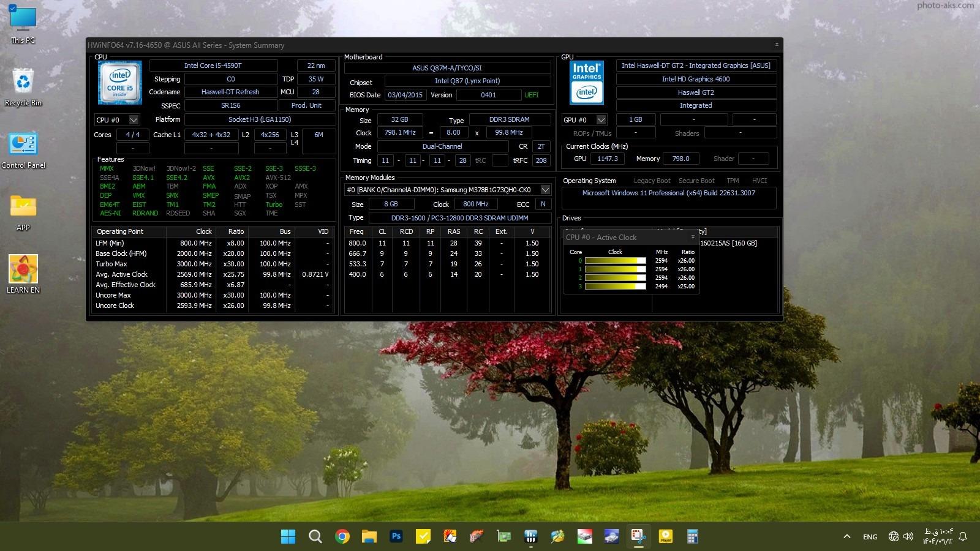
Task: Click the Intel Core i5 CPU logo
Action: (120, 83)
